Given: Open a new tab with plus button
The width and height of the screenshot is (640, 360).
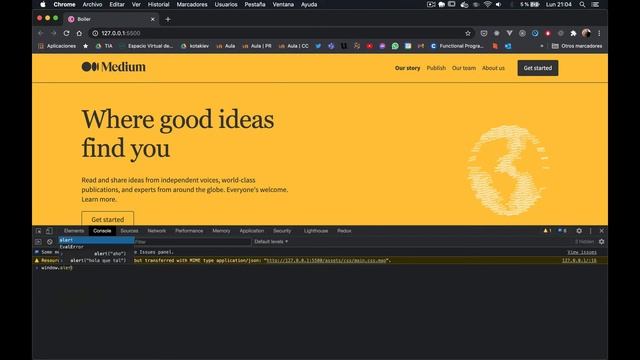Looking at the screenshot, I should click(168, 19).
